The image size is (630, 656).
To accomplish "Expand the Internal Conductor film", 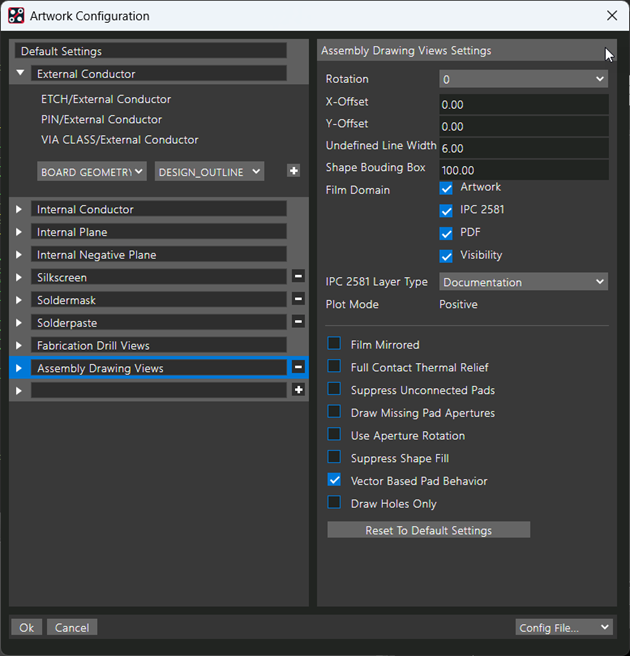I will 19,209.
